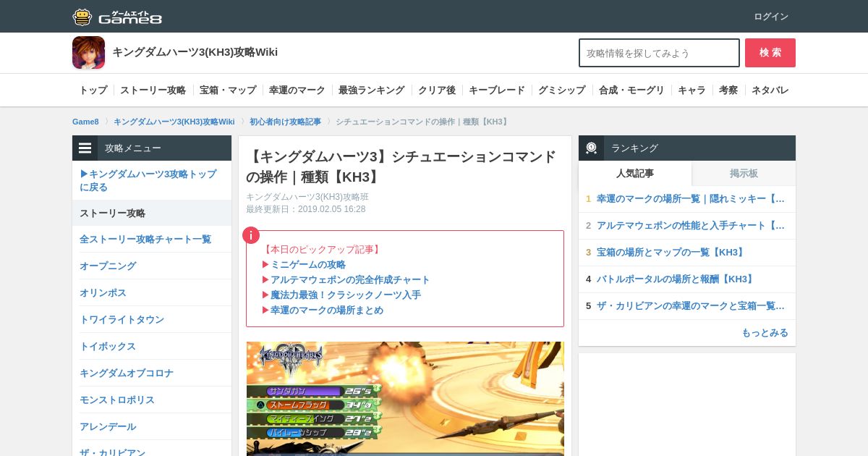
Task: Open the キーブレード nav item
Action: [x=497, y=90]
